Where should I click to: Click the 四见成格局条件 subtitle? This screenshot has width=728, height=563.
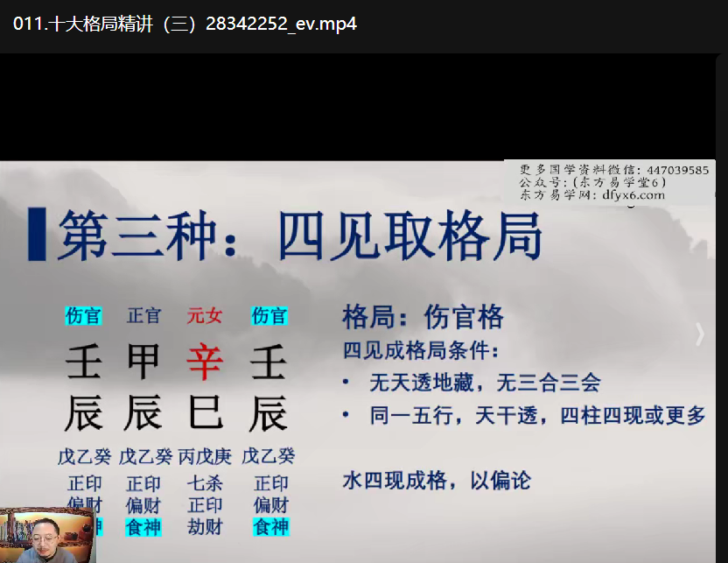point(421,351)
